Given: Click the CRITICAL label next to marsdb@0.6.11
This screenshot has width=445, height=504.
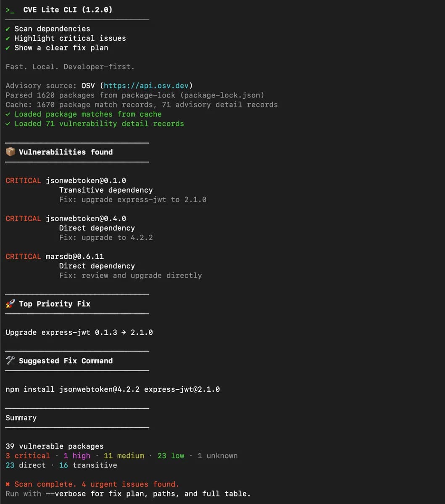Looking at the screenshot, I should click(23, 257).
